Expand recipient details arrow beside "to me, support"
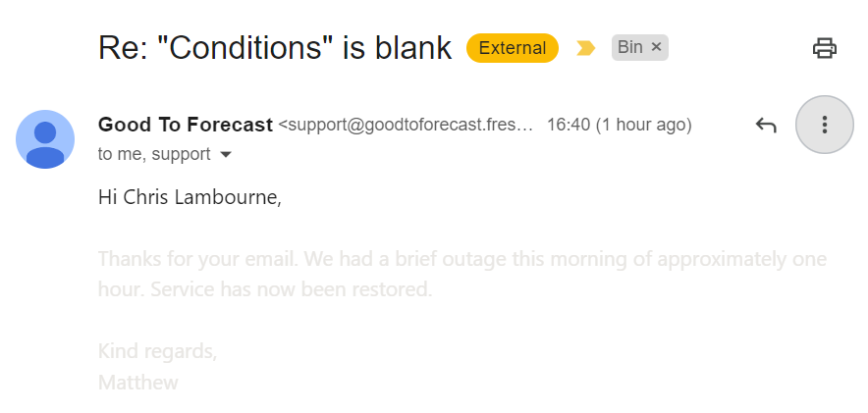868x413 pixels. pyautogui.click(x=226, y=155)
